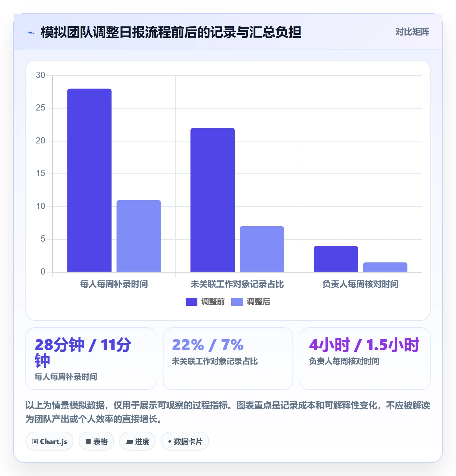The image size is (456, 476).
Task: Click the 调整前 bar for 每人每周补录时间
Action: (89, 180)
